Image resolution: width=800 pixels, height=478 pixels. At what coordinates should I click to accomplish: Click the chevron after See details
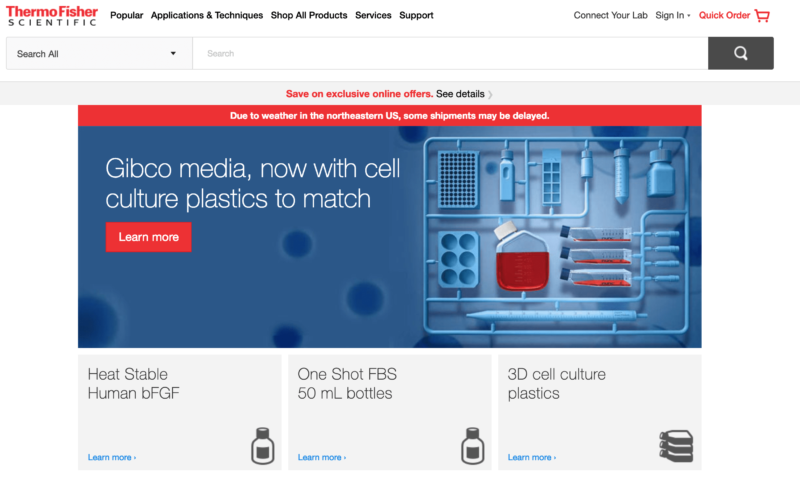490,94
